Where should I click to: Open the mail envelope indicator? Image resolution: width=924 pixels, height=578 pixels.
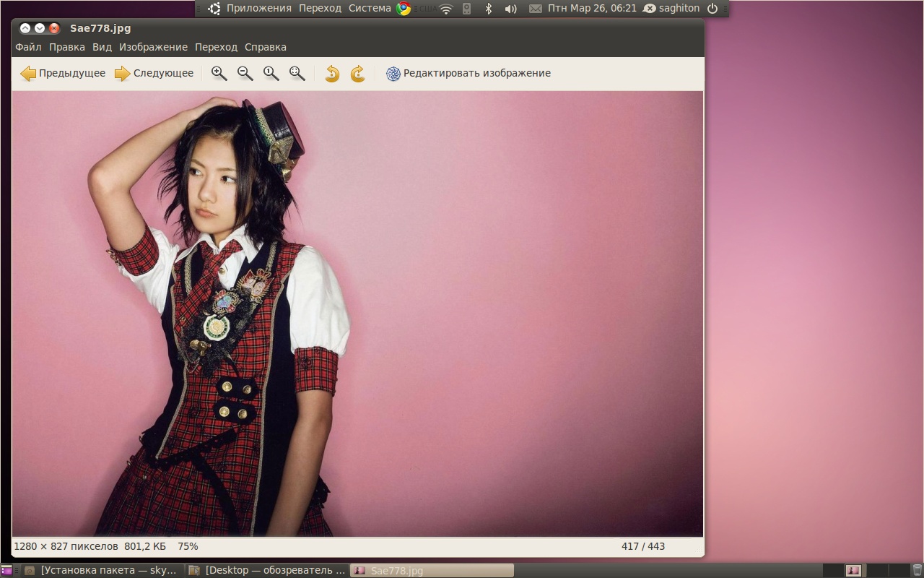(535, 9)
